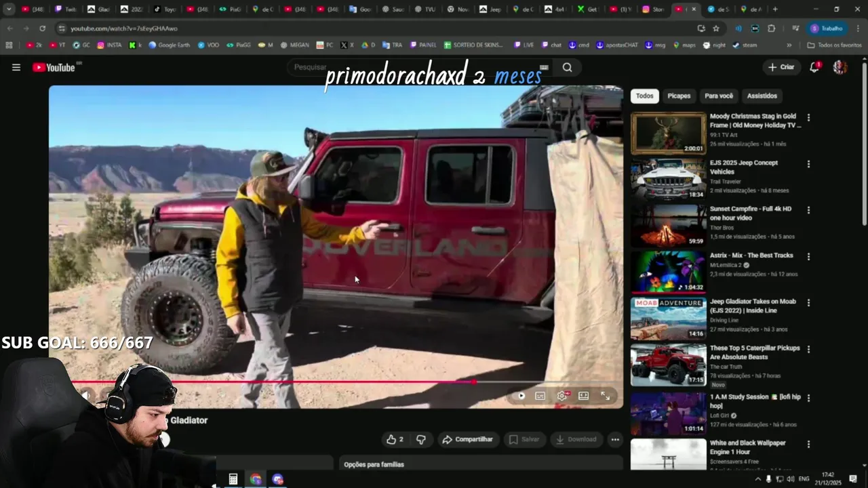Open the Chrome icon in the Windows taskbar
This screenshot has height=488, width=868.
(x=256, y=479)
